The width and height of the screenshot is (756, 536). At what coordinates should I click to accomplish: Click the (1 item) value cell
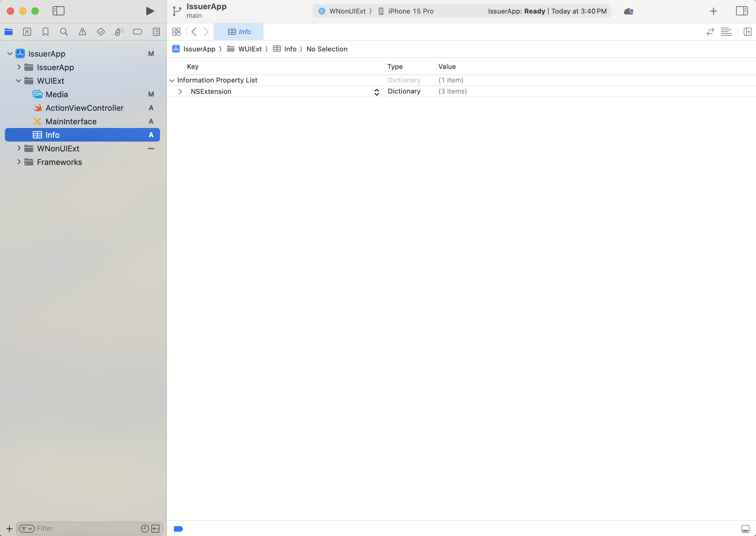451,80
